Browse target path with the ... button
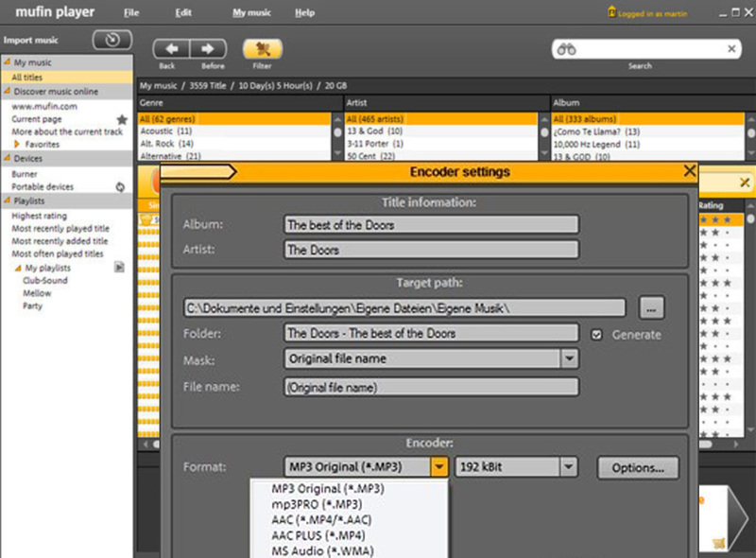This screenshot has width=756, height=558. (x=651, y=307)
